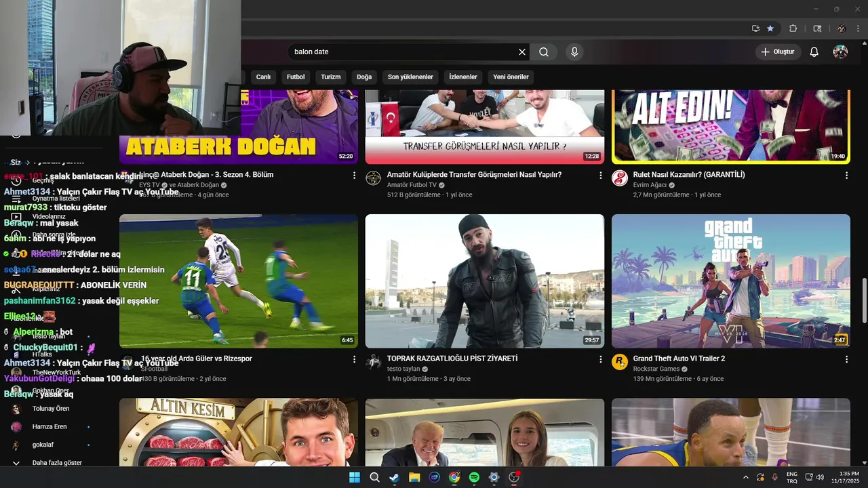Open volume control in system tray

[x=820, y=477]
